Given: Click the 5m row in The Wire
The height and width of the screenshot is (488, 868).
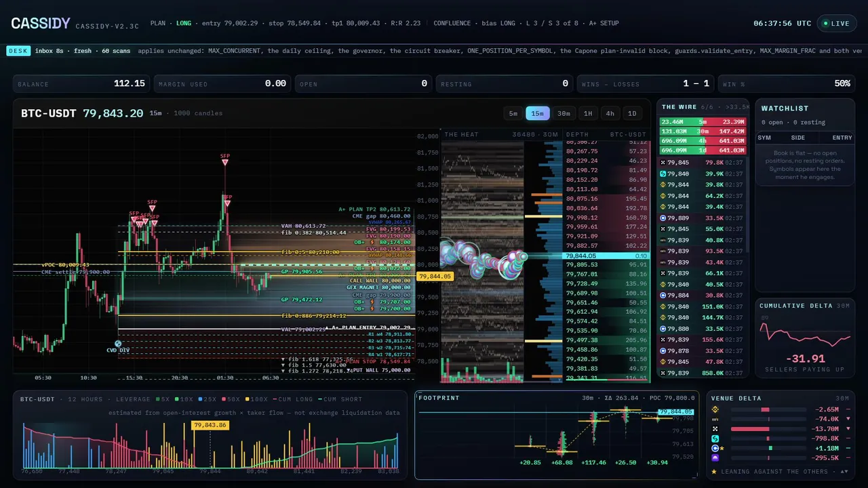Looking at the screenshot, I should [x=703, y=122].
